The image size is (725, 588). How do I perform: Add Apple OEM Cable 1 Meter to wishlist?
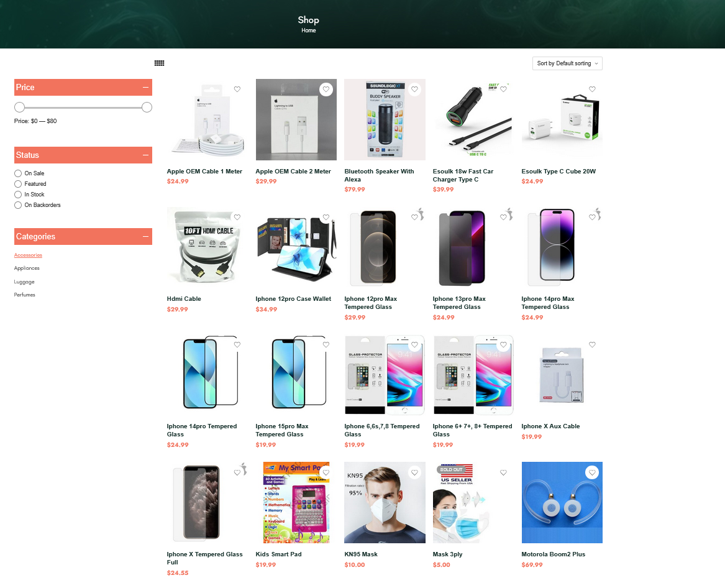click(x=237, y=90)
